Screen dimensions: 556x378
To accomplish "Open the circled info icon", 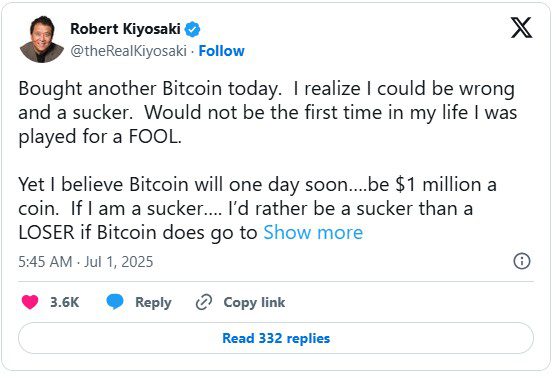I will (522, 261).
